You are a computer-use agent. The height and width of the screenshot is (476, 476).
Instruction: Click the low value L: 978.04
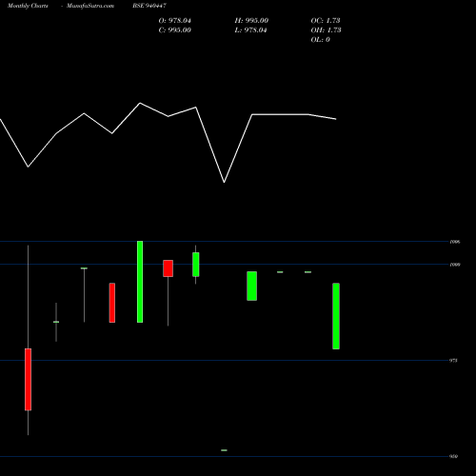point(250,30)
